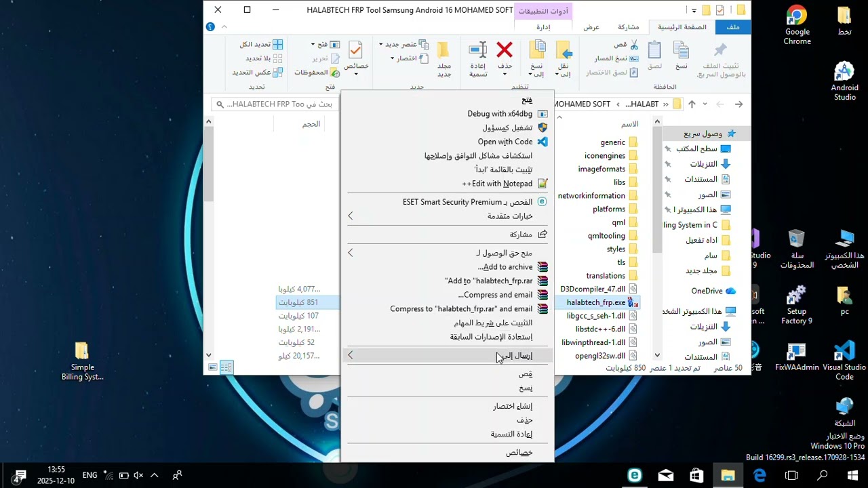Open the Google Chrome desktop icon

797,26
